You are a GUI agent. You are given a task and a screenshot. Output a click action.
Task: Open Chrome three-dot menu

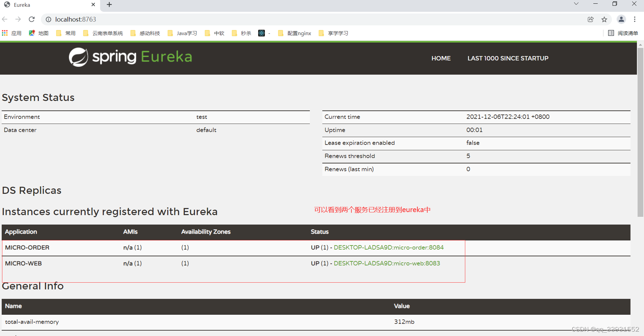click(635, 19)
